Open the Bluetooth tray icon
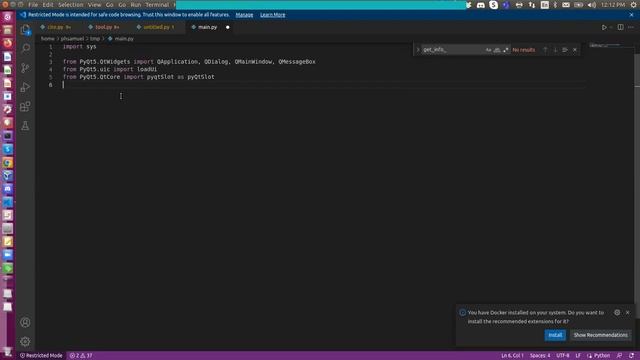This screenshot has height=360, width=640. [555, 5]
